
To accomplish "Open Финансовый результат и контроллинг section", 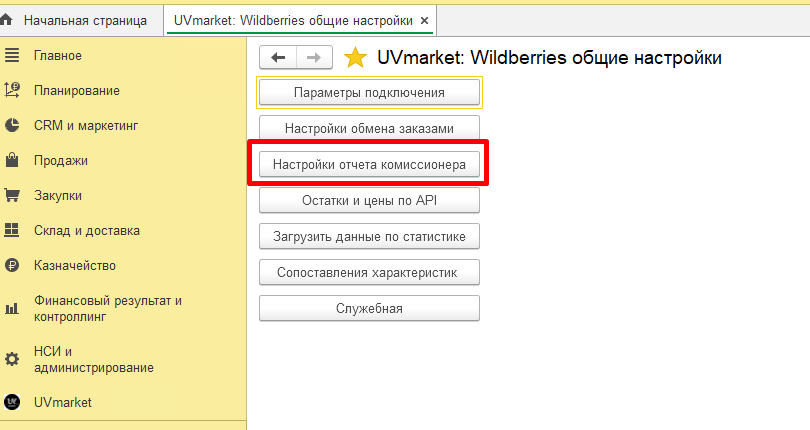I will [x=108, y=309].
